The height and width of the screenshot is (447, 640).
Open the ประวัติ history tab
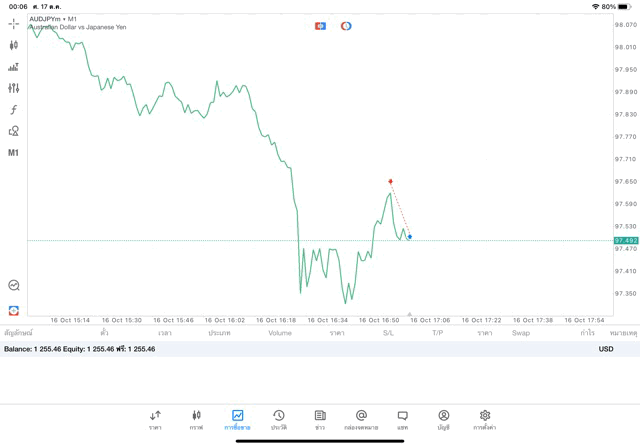pyautogui.click(x=278, y=419)
